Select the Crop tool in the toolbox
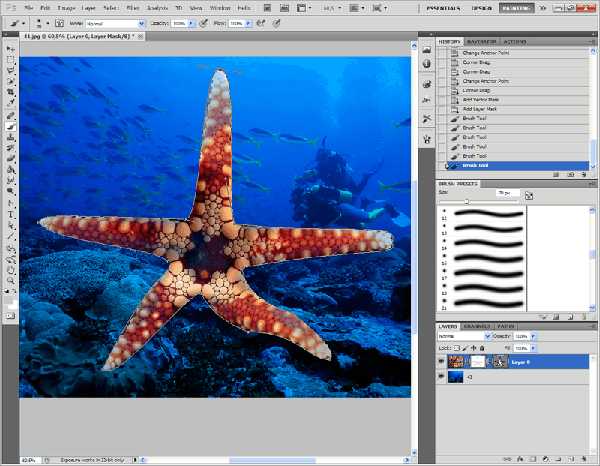600x466 pixels. pos(11,92)
